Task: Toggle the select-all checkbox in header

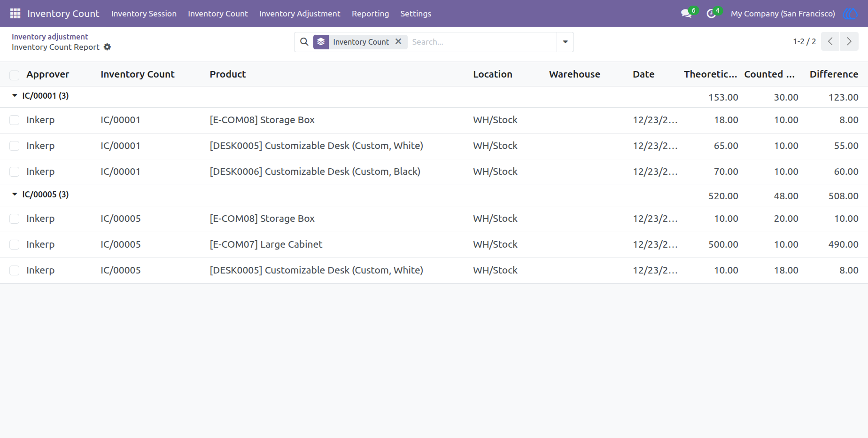Action: tap(15, 75)
